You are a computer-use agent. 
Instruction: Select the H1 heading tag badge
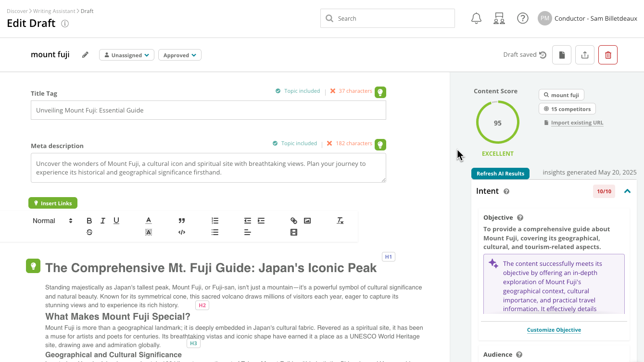[x=389, y=257]
